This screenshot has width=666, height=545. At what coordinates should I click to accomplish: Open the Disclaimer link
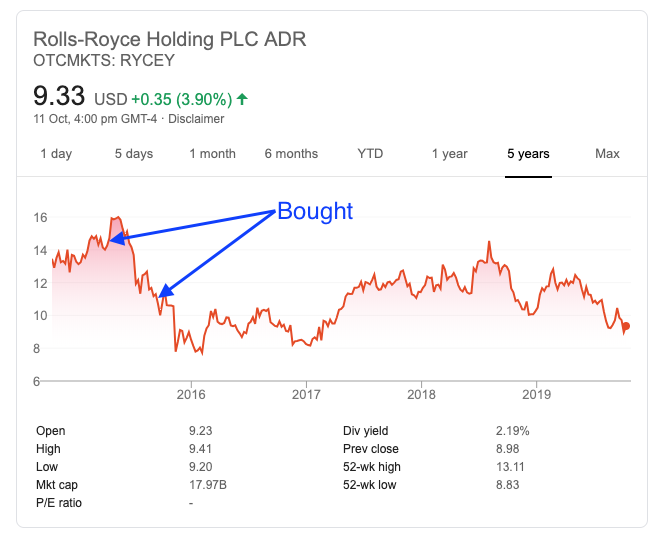point(196,119)
